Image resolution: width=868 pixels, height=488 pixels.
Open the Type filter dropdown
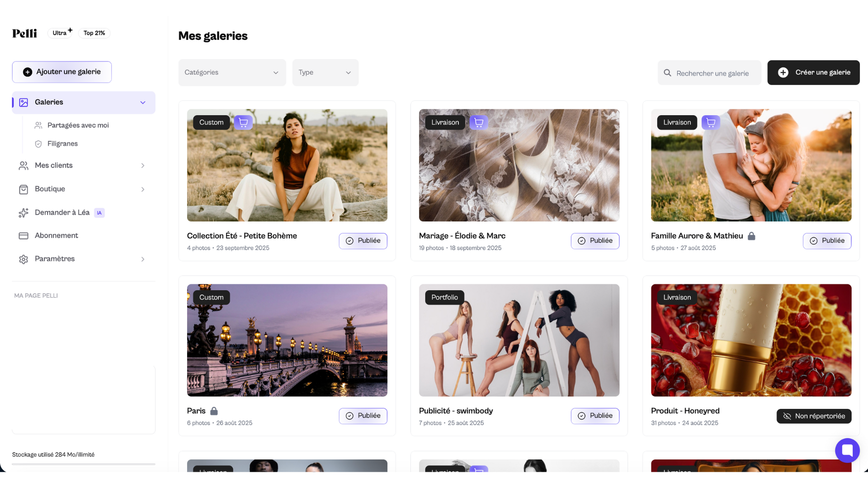325,72
